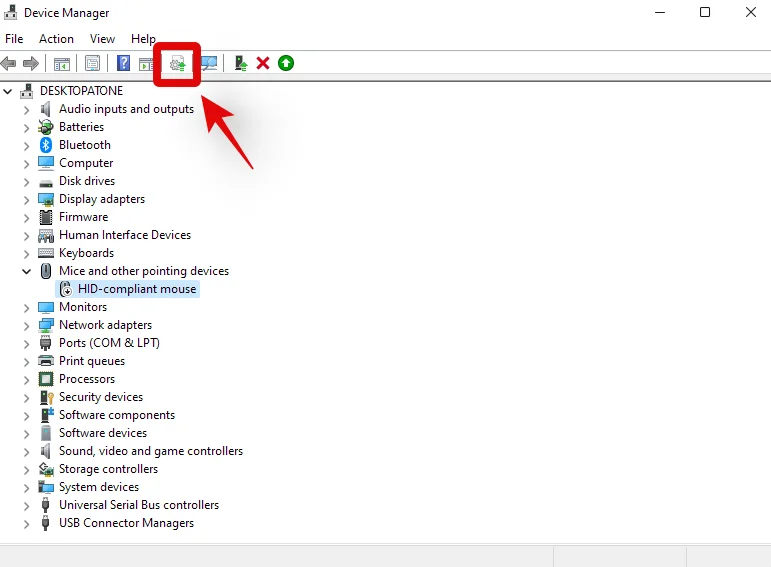Select the 'Processors' label text
The image size is (771, 567).
[87, 379]
